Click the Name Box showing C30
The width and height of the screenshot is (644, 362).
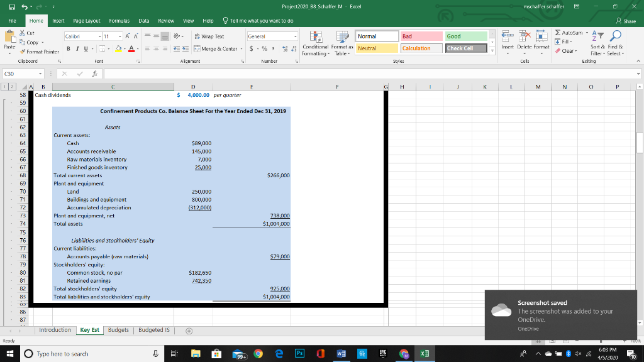pos(23,74)
